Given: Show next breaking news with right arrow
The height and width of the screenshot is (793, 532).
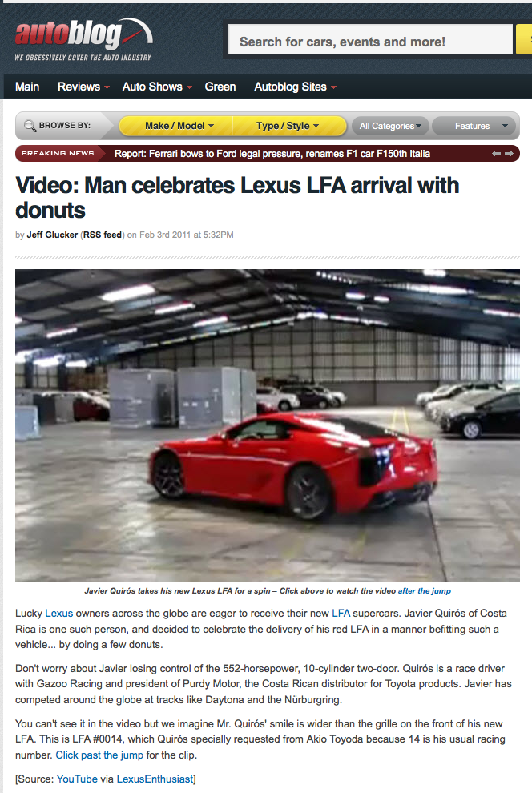Looking at the screenshot, I should click(x=510, y=154).
